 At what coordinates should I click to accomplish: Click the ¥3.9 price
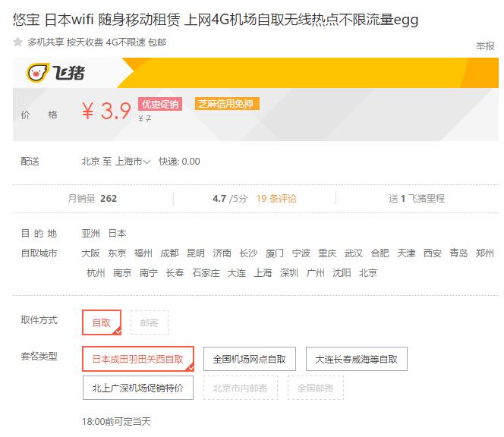click(106, 111)
